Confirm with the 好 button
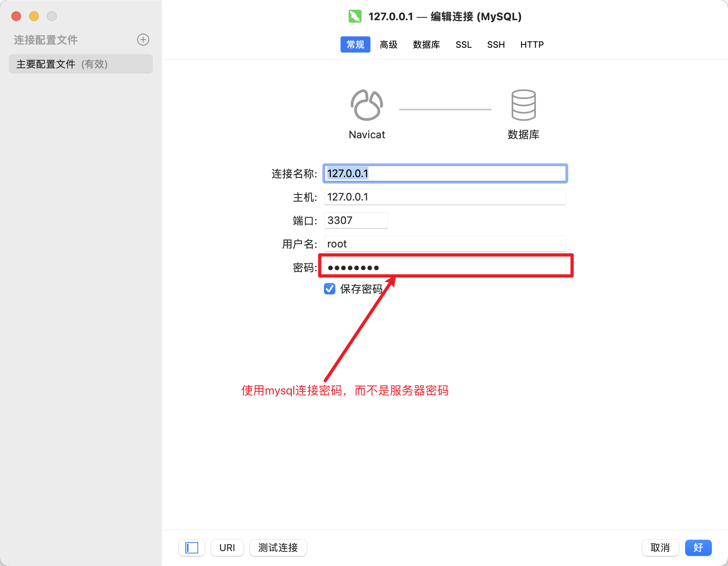 click(x=698, y=548)
